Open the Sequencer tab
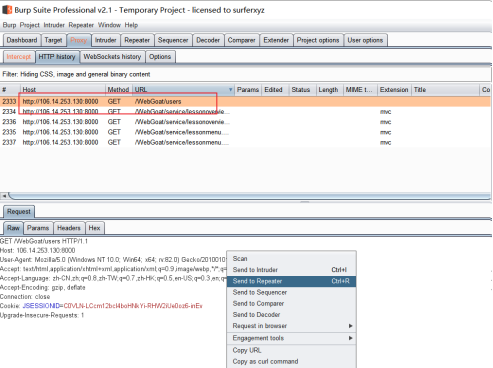493x368 pixels. [x=173, y=40]
